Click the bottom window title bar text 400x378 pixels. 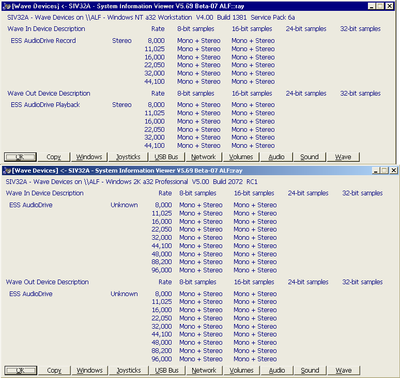click(127, 171)
